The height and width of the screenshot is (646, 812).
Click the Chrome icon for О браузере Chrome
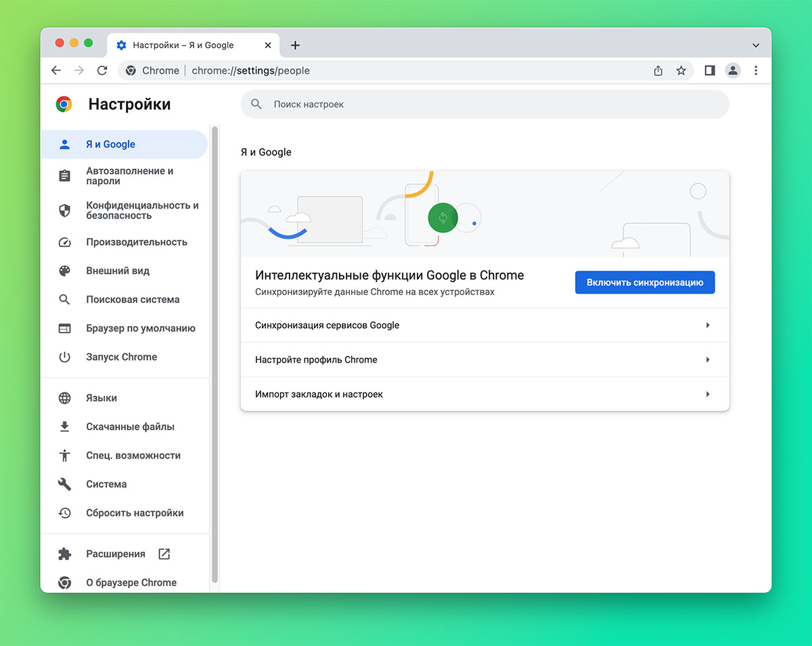point(64,582)
